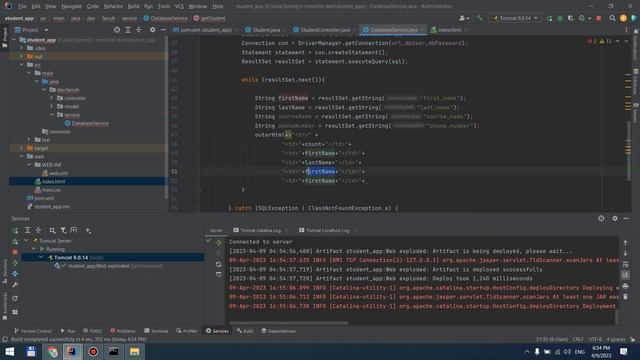The width and height of the screenshot is (640, 360).
Task: Click the wrench icon in Services sidebar
Action: (x=15, y=284)
